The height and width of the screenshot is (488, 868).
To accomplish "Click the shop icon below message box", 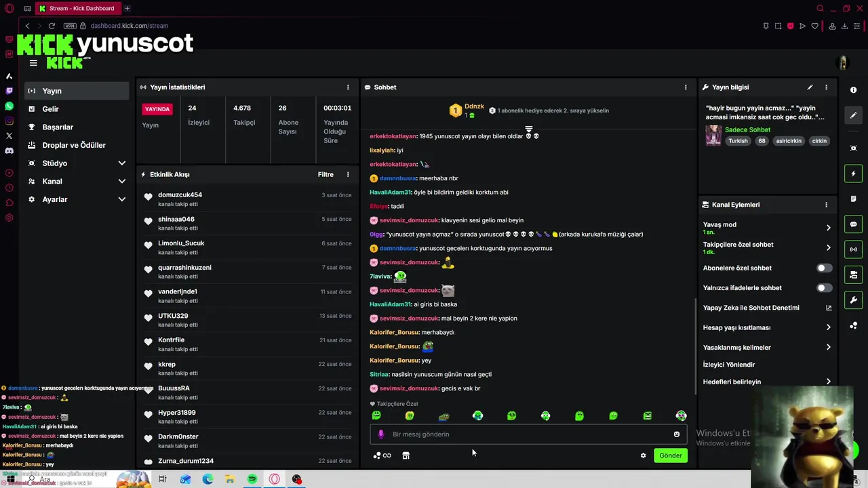I will (x=406, y=455).
